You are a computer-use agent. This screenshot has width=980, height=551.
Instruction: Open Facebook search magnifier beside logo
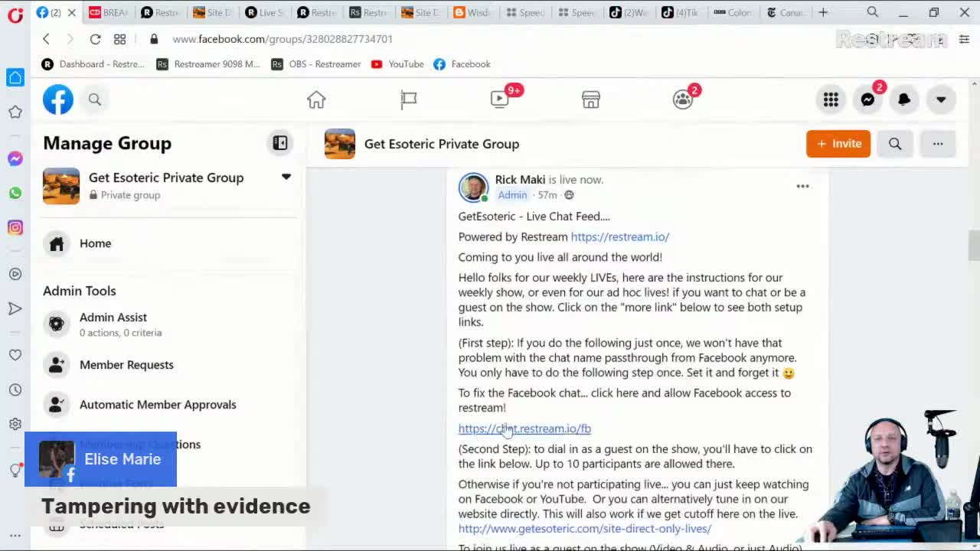[x=95, y=99]
